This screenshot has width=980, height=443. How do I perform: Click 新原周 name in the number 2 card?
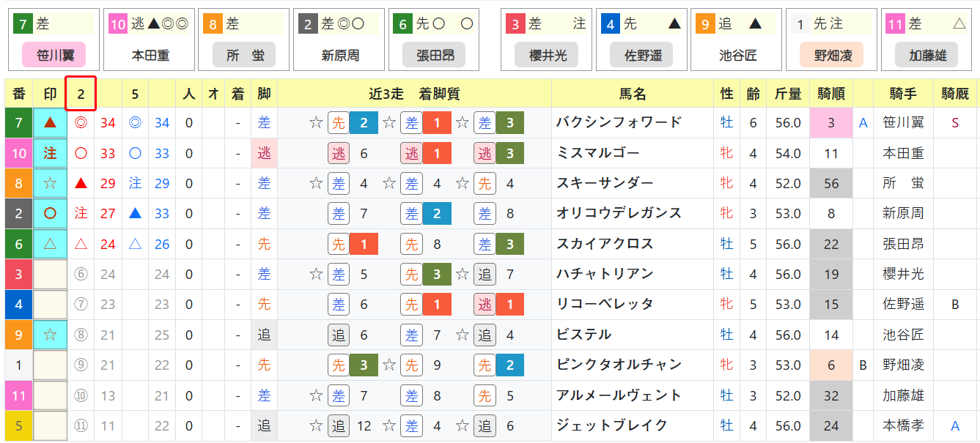340,55
